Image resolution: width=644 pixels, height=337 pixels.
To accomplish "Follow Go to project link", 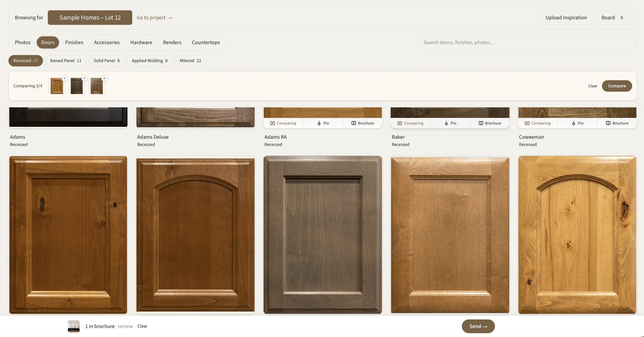I will point(155,18).
